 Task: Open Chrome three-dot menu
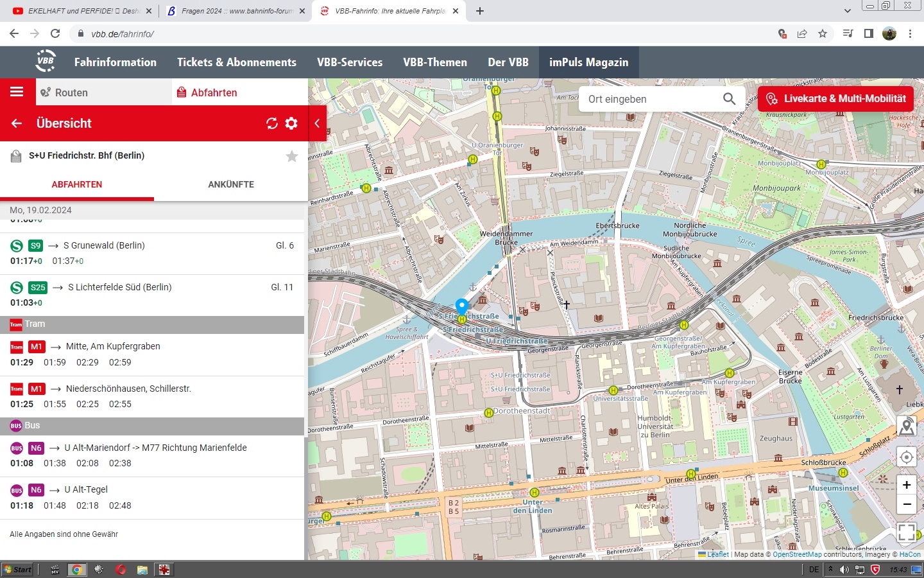(910, 33)
